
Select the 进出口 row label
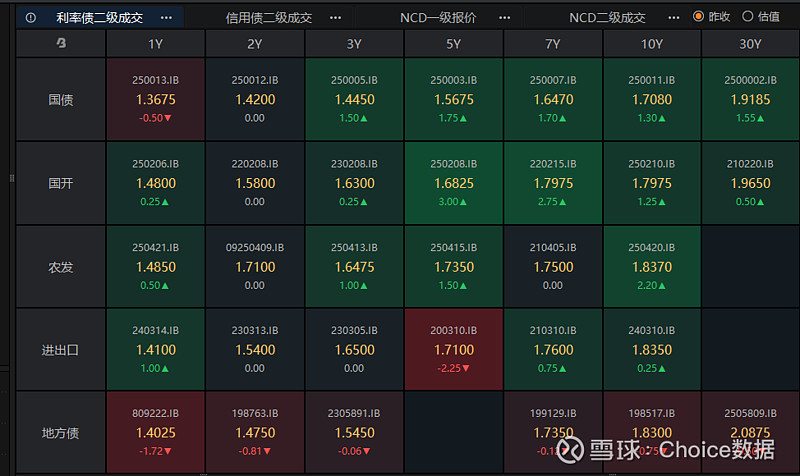[x=61, y=350]
